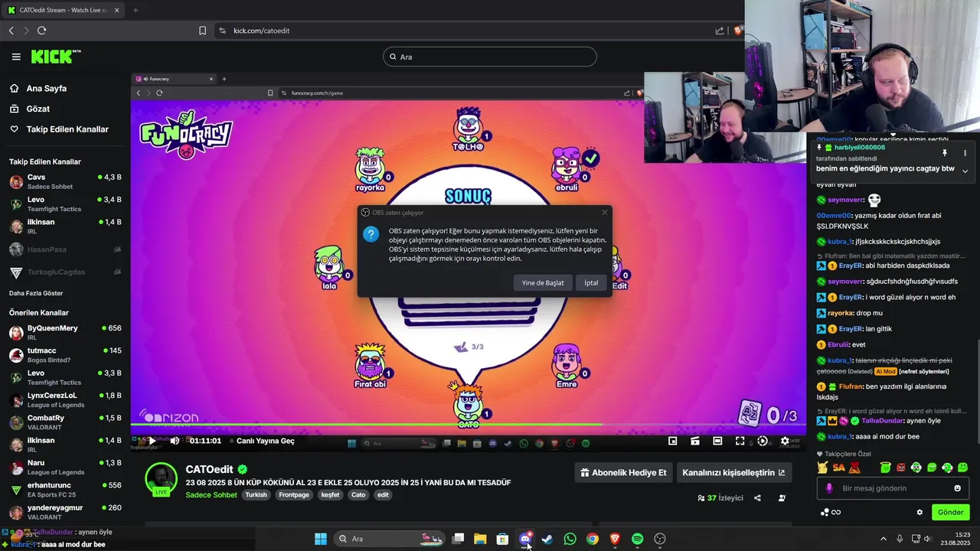
Task: Bookmark the kick.com/catoedit page
Action: click(202, 31)
